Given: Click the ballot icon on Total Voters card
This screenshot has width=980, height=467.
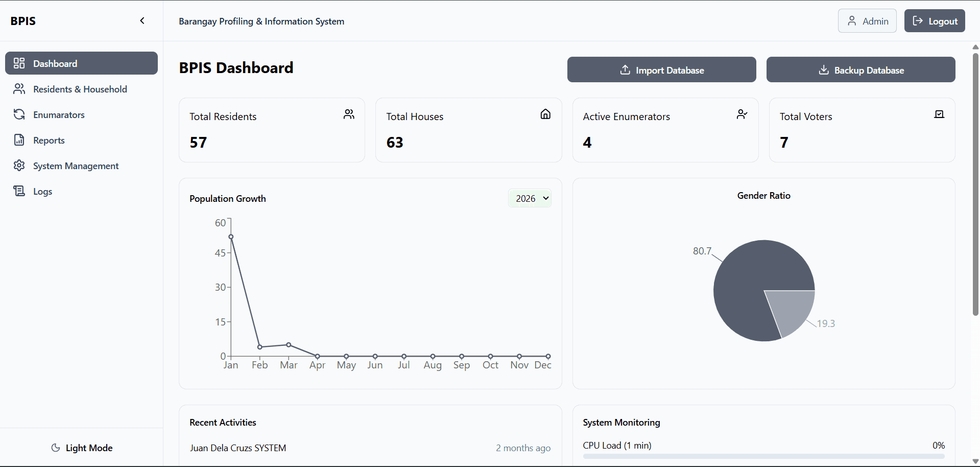Looking at the screenshot, I should 939,114.
